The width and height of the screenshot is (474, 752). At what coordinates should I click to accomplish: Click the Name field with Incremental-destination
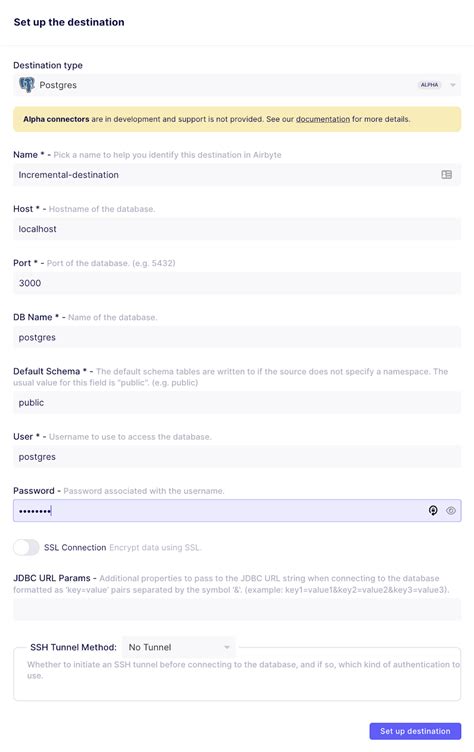(237, 175)
